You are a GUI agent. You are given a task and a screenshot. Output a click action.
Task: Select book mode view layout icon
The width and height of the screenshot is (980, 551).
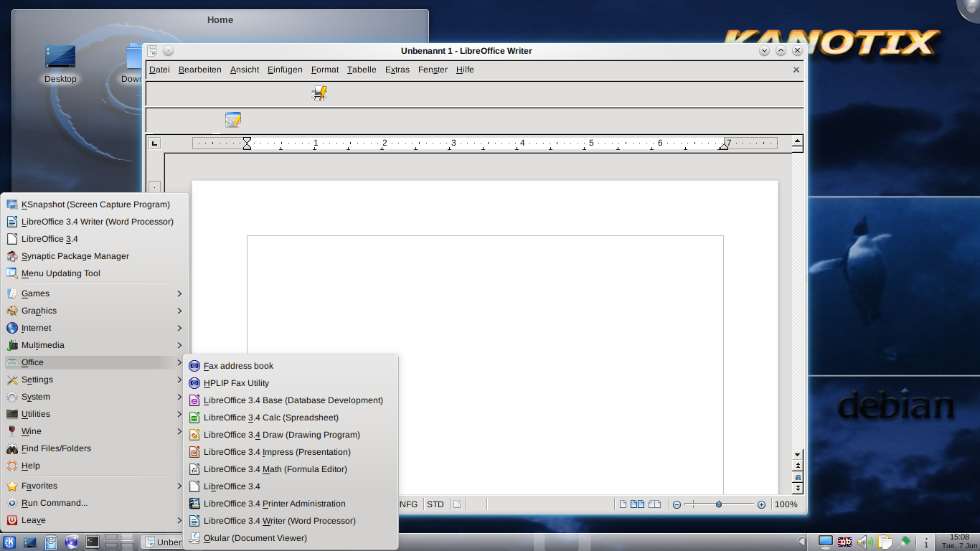654,504
